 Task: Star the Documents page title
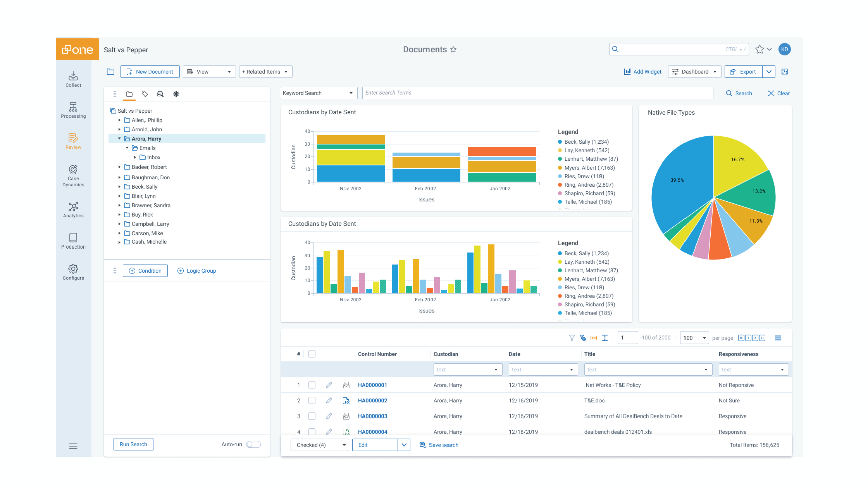[453, 50]
